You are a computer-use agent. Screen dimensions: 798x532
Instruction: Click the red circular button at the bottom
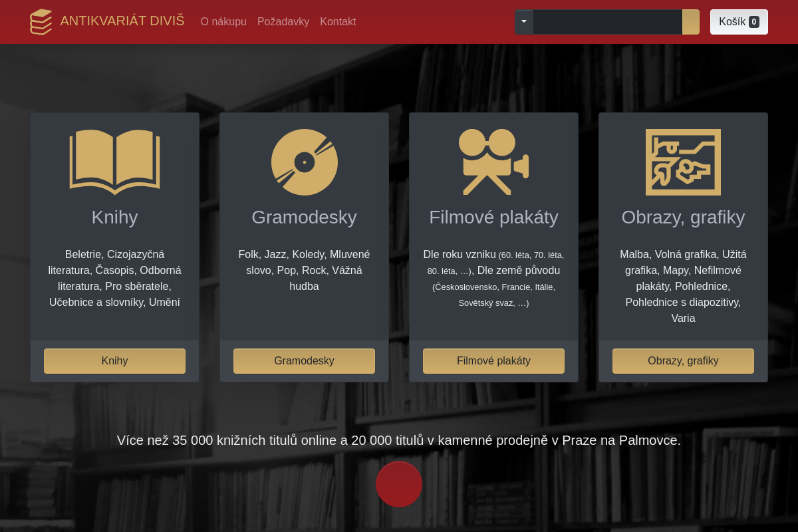(399, 484)
